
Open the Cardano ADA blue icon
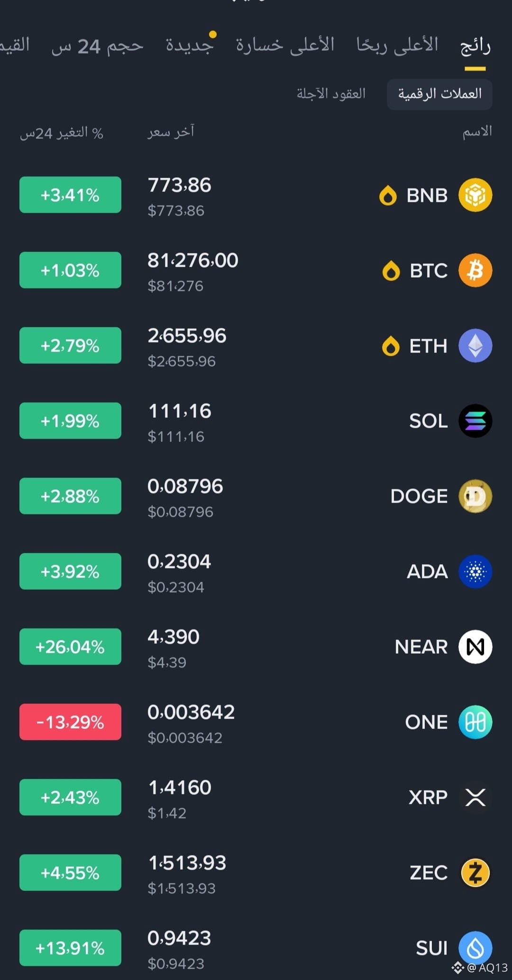point(475,572)
